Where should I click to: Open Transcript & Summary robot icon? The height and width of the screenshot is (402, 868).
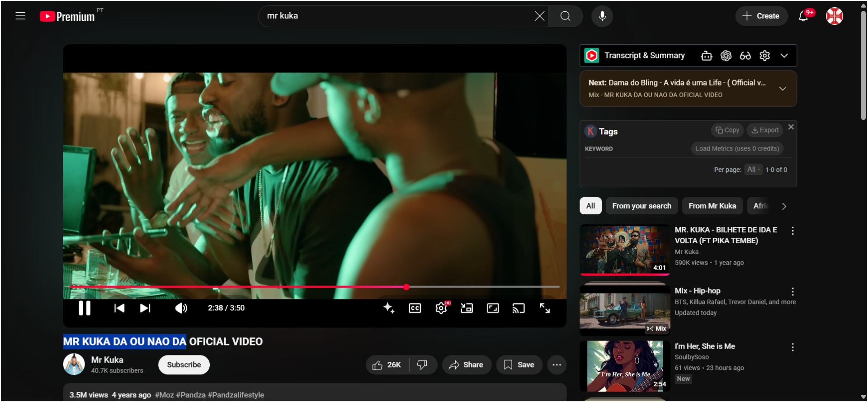(x=707, y=56)
